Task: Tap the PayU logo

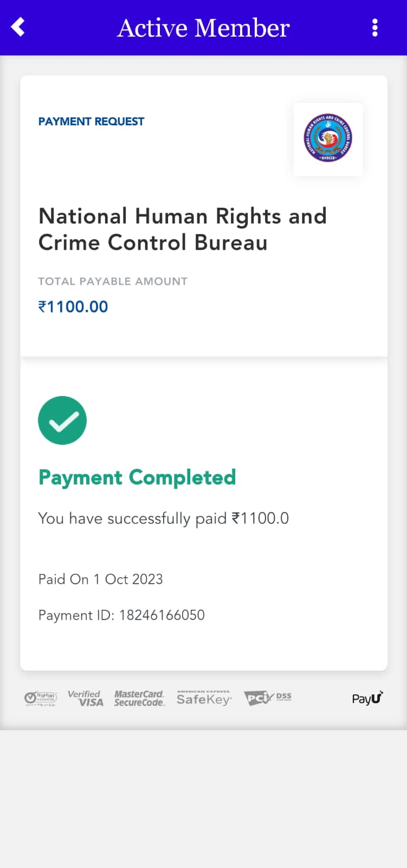Action: point(367,698)
